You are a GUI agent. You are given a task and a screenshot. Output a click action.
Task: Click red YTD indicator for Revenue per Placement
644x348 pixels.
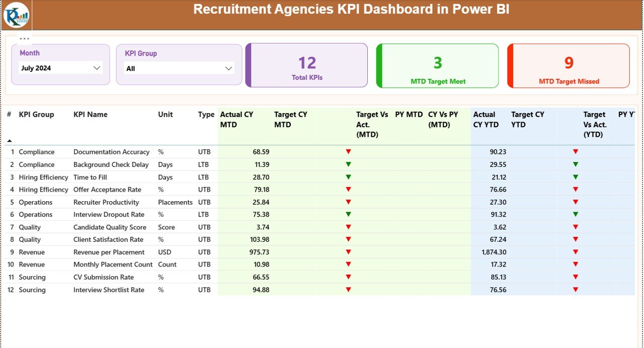coord(575,252)
